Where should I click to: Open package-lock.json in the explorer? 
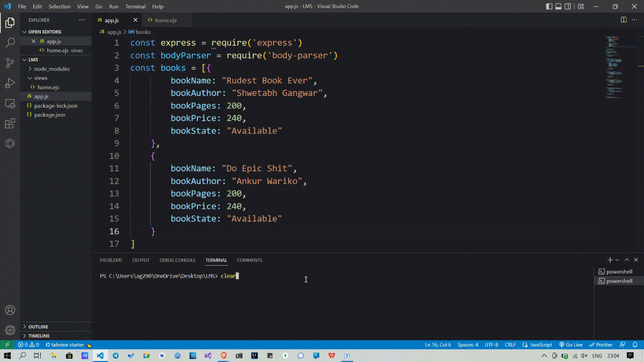(56, 106)
